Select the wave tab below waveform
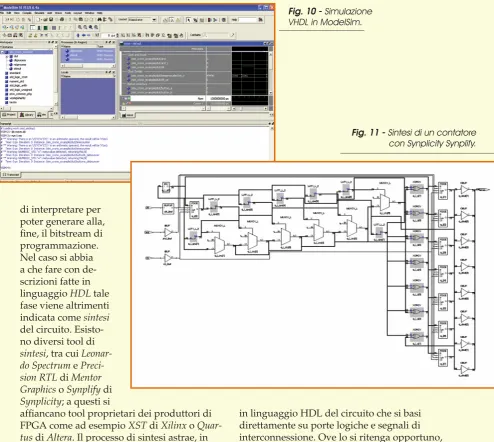The image size is (494, 442). [x=127, y=115]
